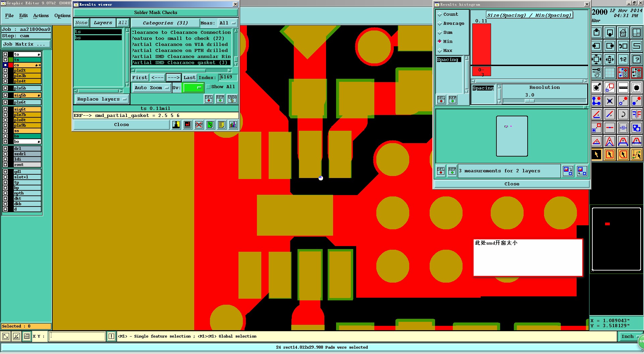The width and height of the screenshot is (644, 354).
Task: Toggle visibility box of the drl layer
Action: point(5,149)
